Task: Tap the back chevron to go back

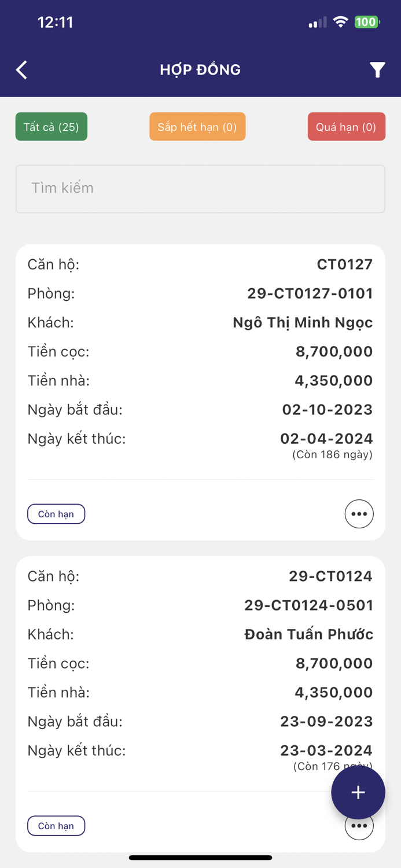Action: 21,69
